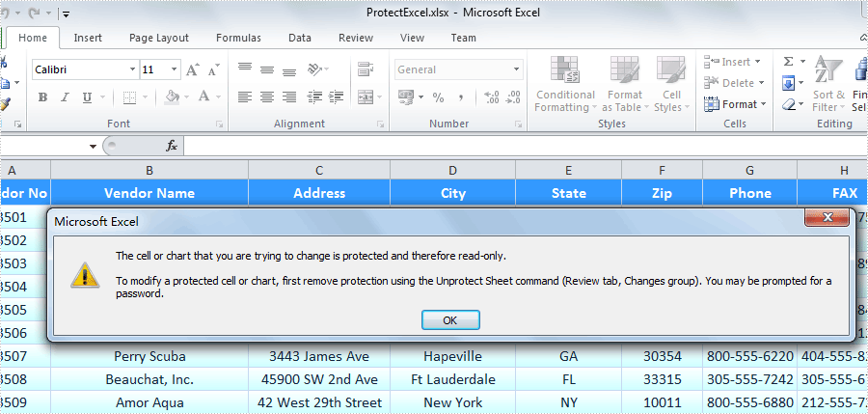
Task: Open the Data tab
Action: pyautogui.click(x=300, y=39)
